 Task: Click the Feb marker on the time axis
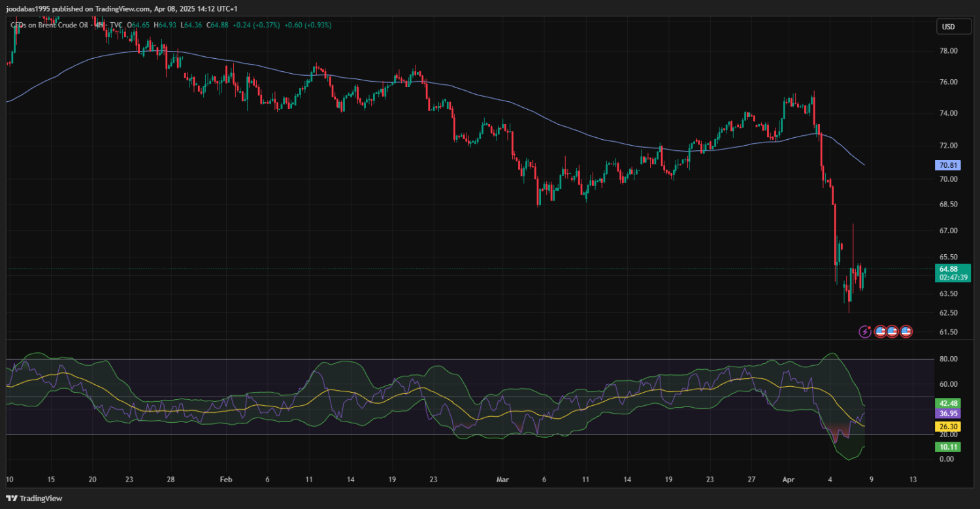pos(225,480)
